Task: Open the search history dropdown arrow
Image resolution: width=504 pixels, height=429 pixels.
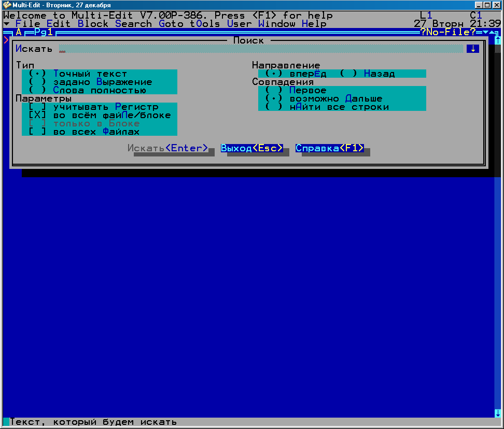Action: click(x=473, y=49)
